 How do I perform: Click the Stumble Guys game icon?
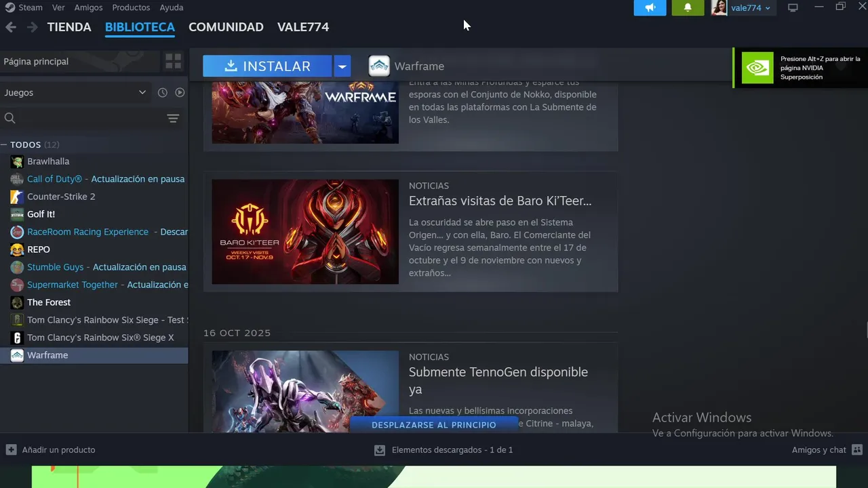17,267
